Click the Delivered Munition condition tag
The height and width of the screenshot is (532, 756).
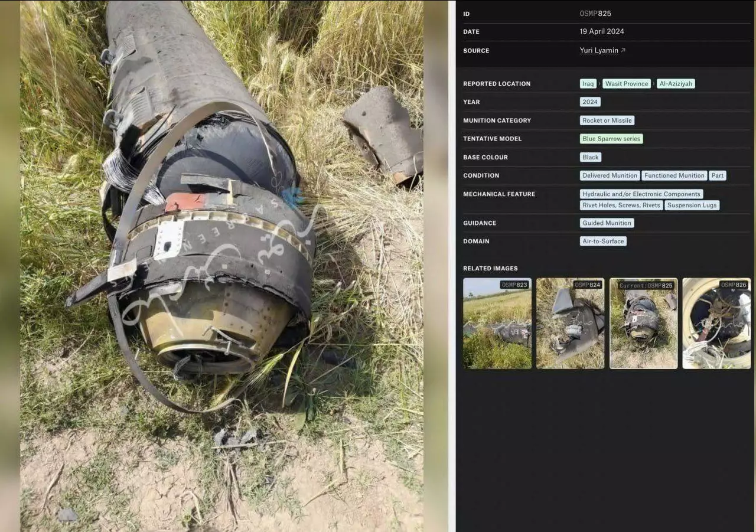pos(610,175)
